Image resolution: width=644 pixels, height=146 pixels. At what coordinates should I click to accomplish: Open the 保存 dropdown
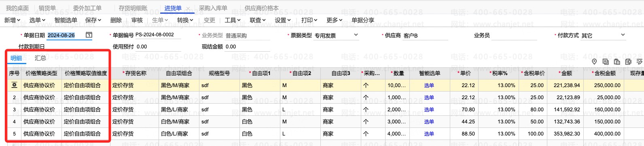[x=93, y=20]
